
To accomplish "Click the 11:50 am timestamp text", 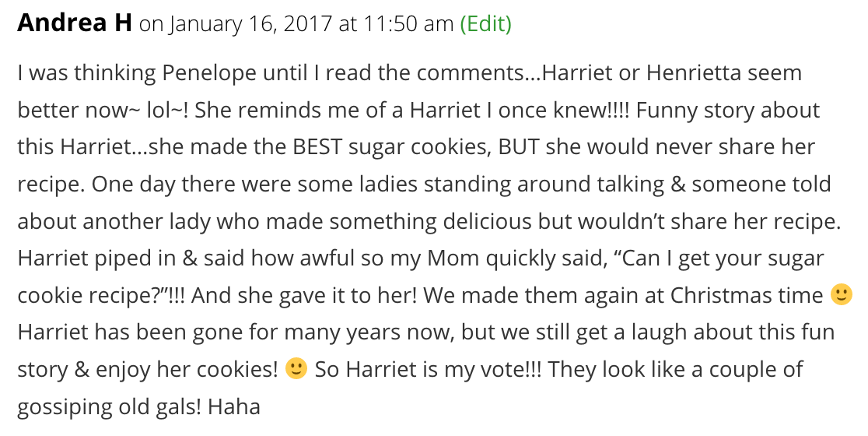I will tap(409, 24).
